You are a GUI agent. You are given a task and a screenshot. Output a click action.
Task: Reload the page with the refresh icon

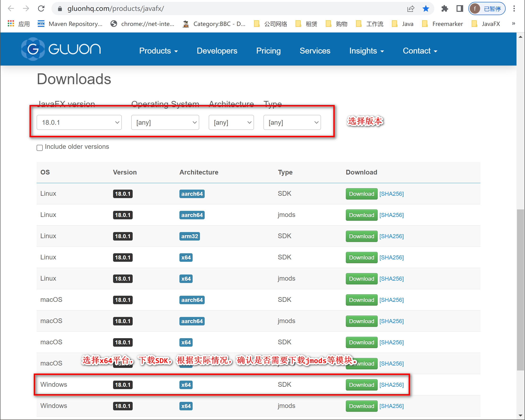coord(41,9)
